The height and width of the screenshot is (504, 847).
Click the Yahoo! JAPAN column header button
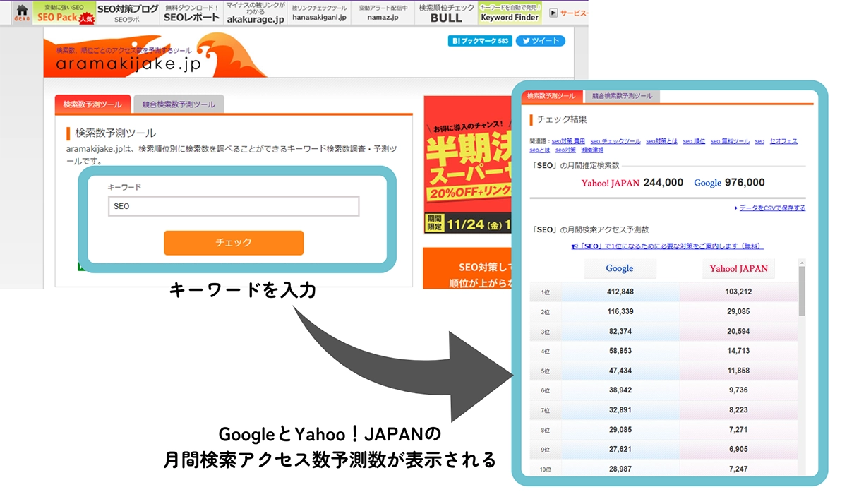[x=738, y=268]
